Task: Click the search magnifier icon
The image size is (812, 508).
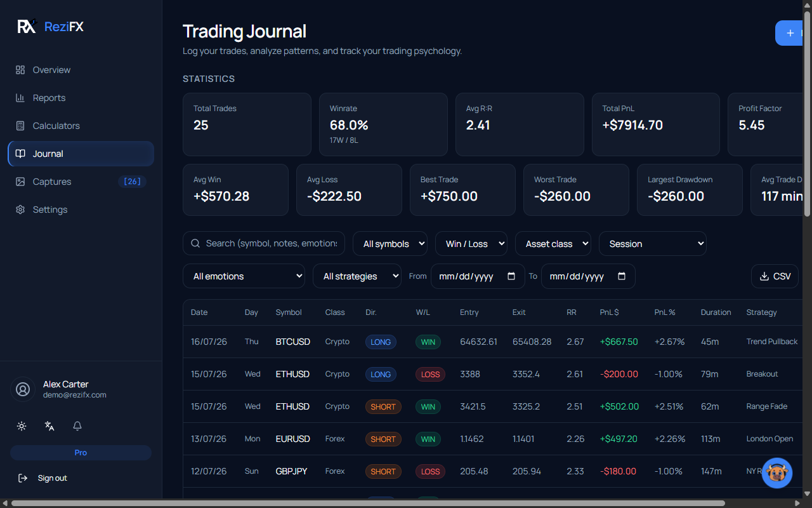Action: [x=195, y=243]
